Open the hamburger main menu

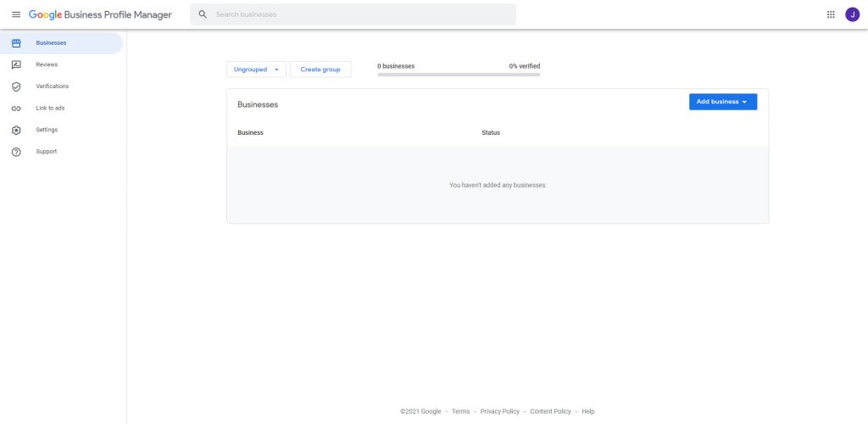(x=16, y=14)
